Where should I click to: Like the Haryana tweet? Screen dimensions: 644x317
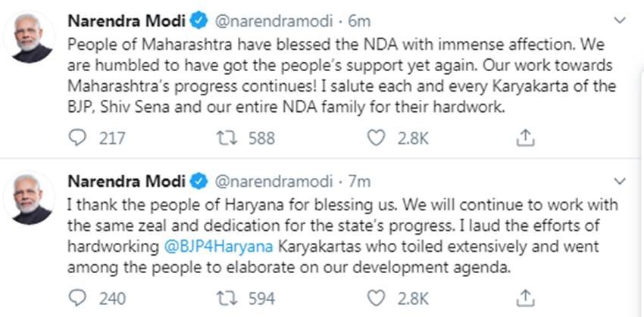[x=377, y=298]
